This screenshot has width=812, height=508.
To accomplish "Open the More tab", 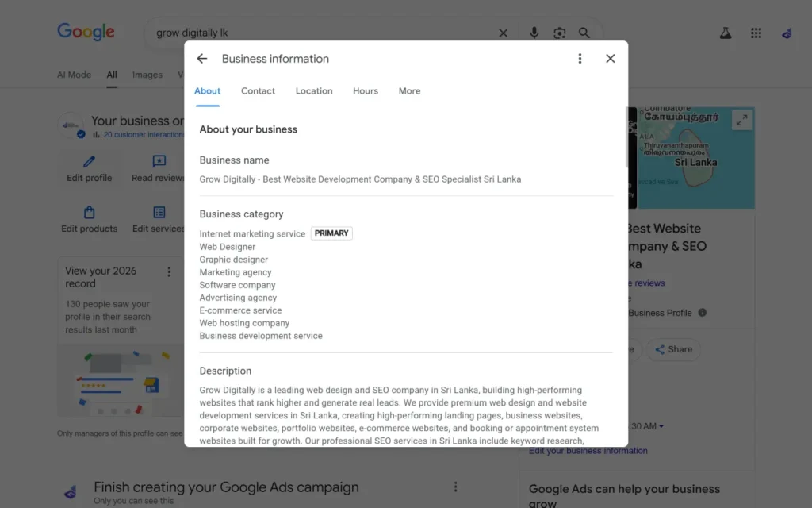I will click(x=410, y=91).
